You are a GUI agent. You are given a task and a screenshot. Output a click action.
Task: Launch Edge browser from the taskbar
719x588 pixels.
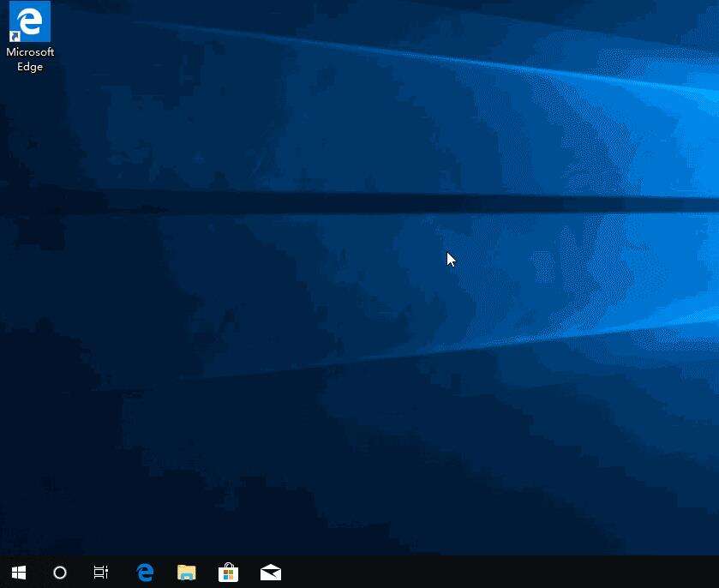[x=145, y=573]
